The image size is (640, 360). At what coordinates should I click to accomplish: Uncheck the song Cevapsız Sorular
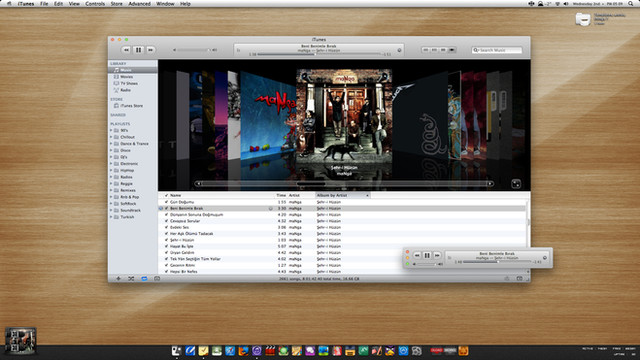pos(166,221)
